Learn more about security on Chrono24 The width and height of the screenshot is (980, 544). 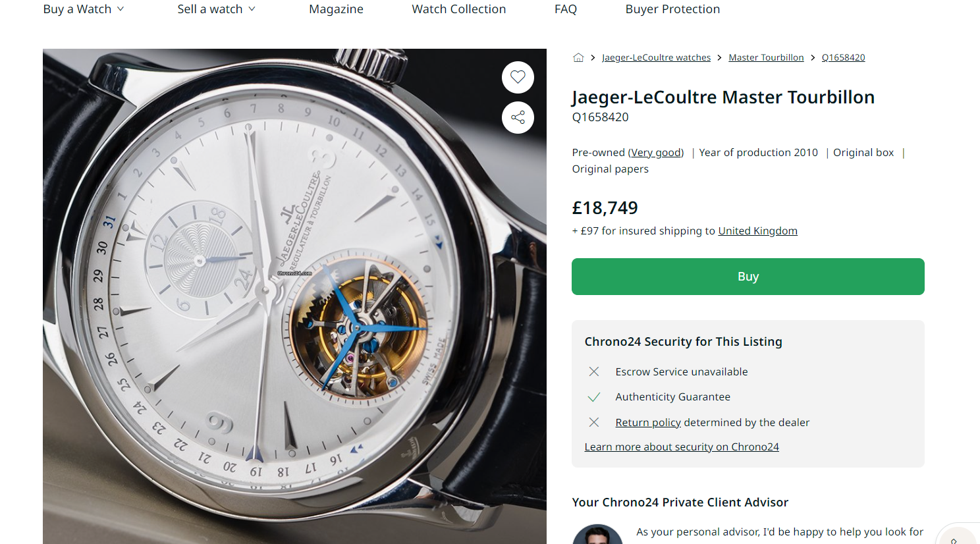pos(681,447)
